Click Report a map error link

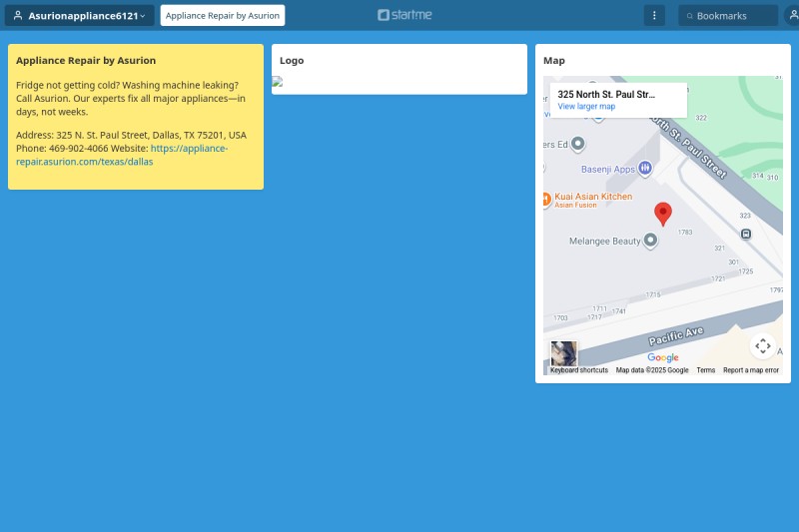[751, 370]
